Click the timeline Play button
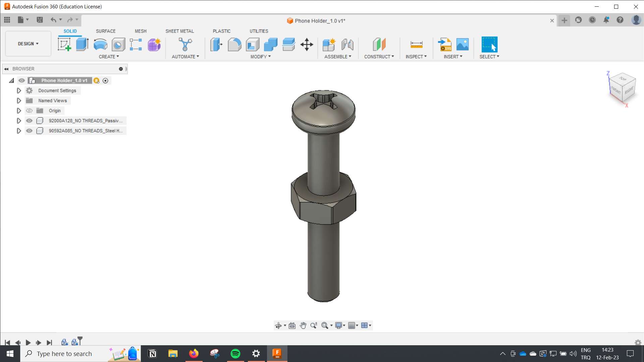This screenshot has width=644, height=362. (28, 343)
